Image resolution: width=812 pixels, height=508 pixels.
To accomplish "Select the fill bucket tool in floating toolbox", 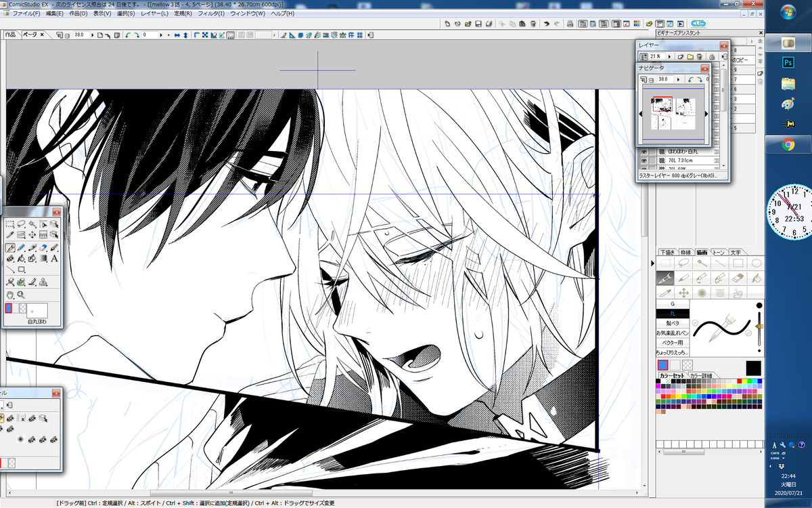I will 21,258.
